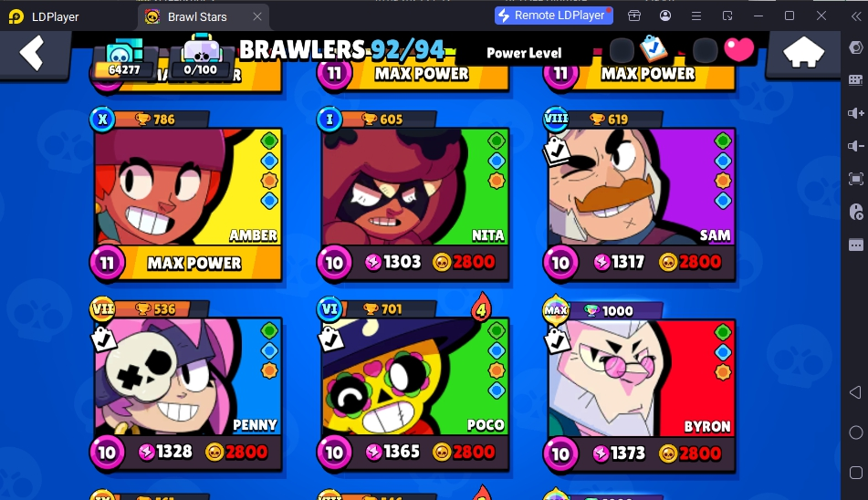
Task: Open the Power Level sort dropdown
Action: coord(524,53)
